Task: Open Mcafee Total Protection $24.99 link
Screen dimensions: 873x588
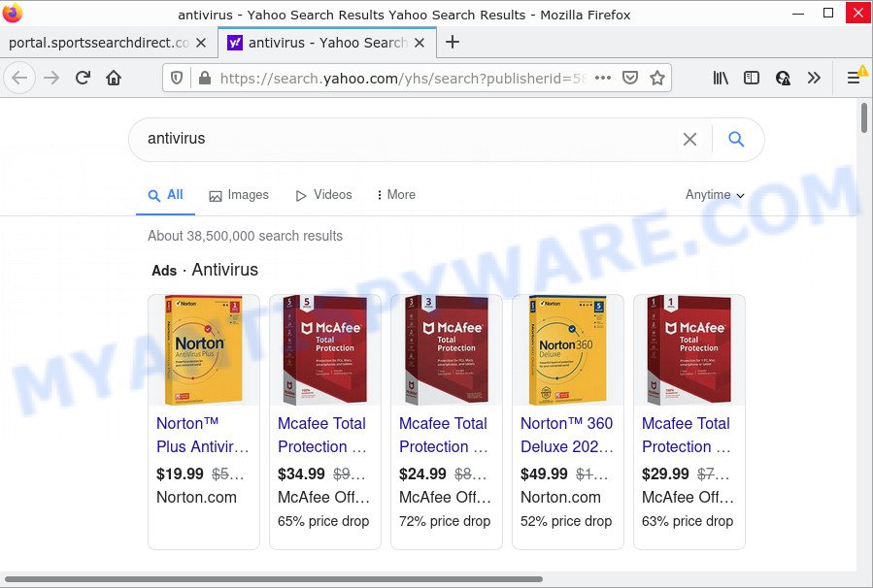Action: point(444,435)
